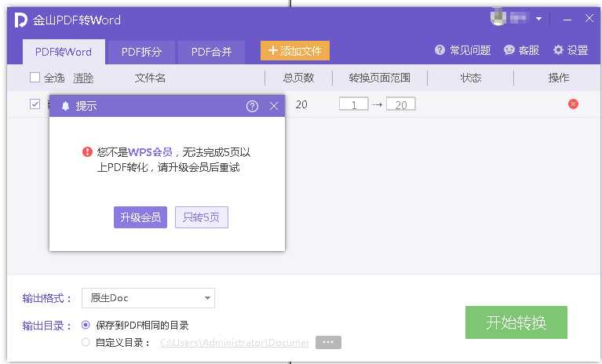
Task: Close the 提示 dialog
Action: (x=274, y=106)
